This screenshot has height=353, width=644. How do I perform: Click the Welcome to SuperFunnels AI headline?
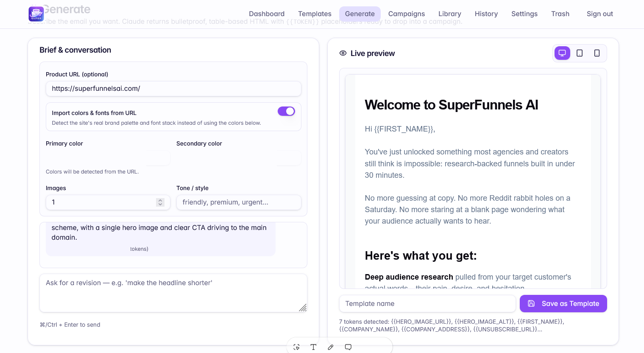click(x=452, y=105)
